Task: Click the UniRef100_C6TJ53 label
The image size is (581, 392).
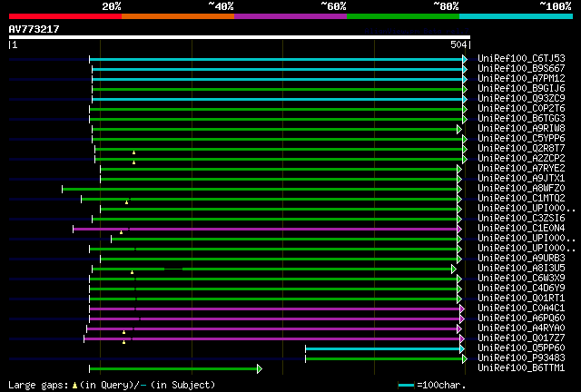Action: tap(521, 59)
